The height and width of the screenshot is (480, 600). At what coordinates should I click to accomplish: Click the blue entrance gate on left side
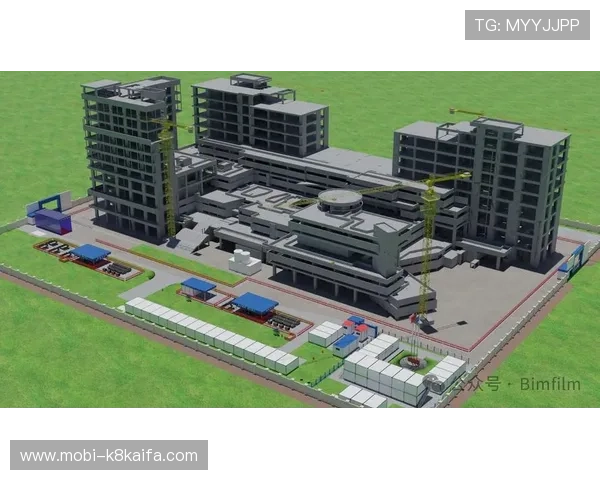48,213
